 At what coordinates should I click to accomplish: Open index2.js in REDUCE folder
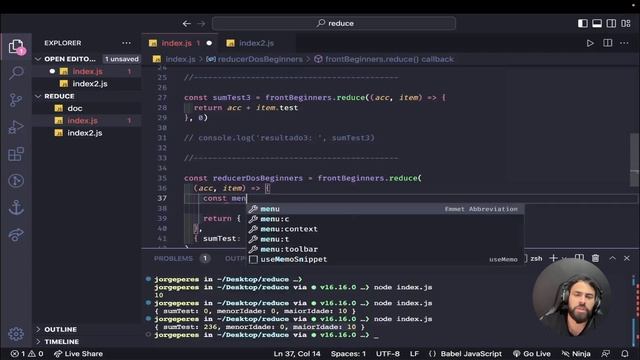(x=84, y=133)
